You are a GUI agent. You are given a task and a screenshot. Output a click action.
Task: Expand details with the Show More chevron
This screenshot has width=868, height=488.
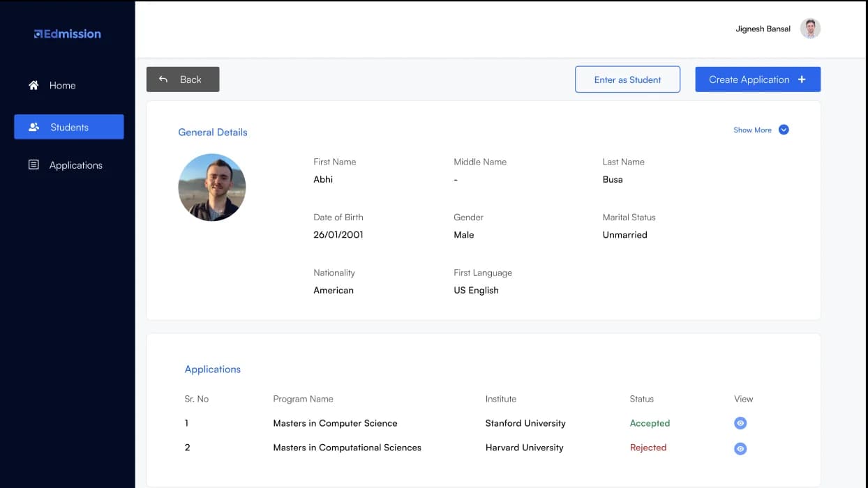(784, 130)
